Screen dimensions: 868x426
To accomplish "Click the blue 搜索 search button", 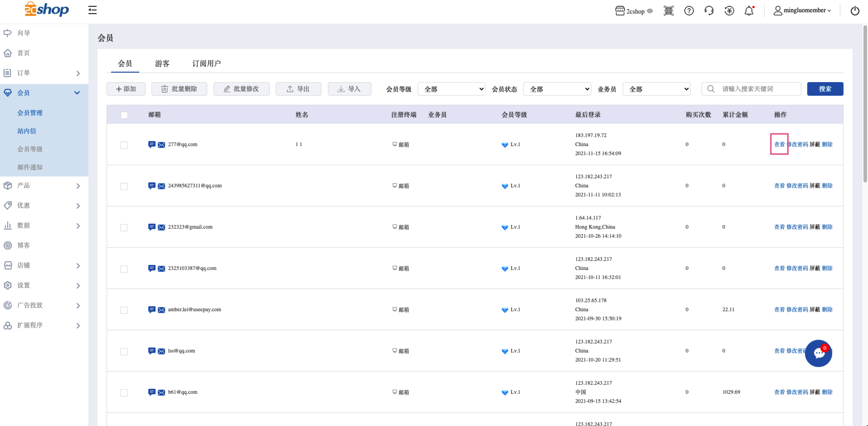I will tap(825, 89).
